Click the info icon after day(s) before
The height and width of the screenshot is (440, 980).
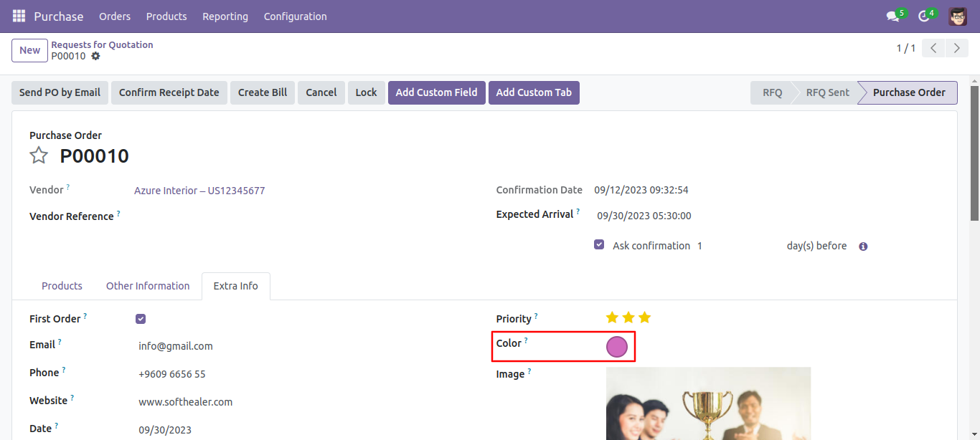point(863,247)
